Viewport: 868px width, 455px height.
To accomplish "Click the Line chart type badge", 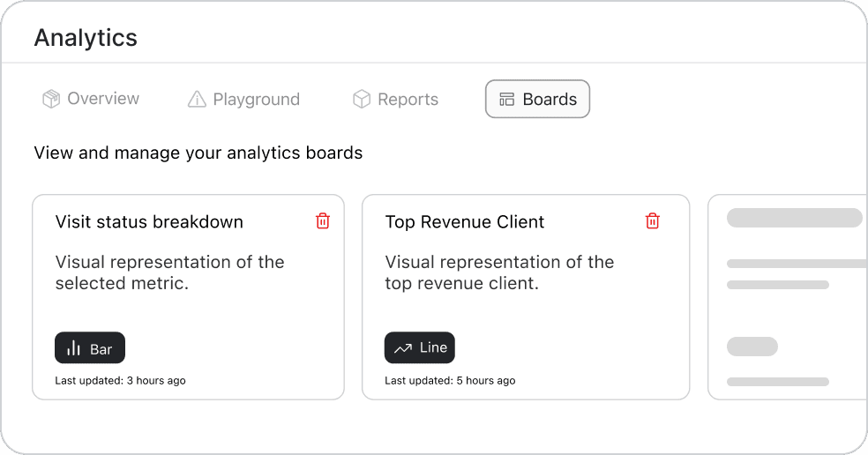I will 420,348.
